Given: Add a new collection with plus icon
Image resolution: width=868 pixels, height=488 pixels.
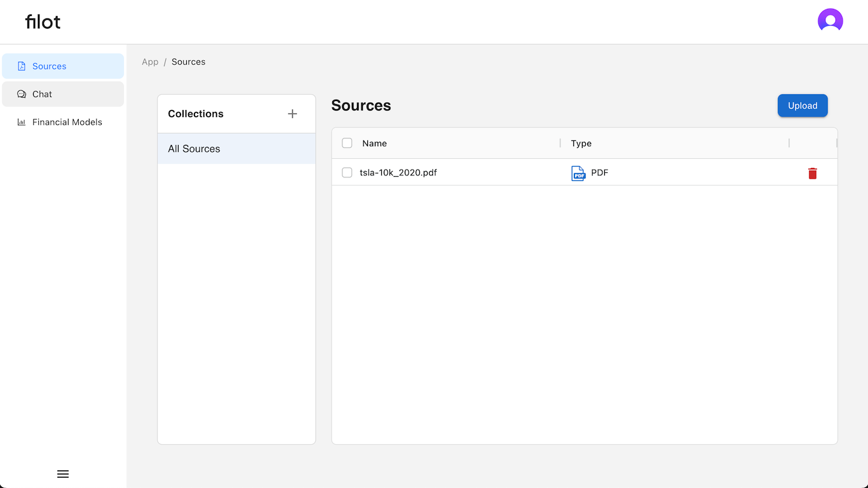Looking at the screenshot, I should (x=292, y=114).
